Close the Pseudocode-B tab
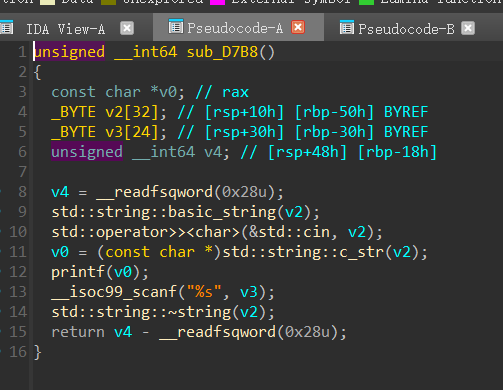This screenshot has height=390, width=503. [468, 28]
